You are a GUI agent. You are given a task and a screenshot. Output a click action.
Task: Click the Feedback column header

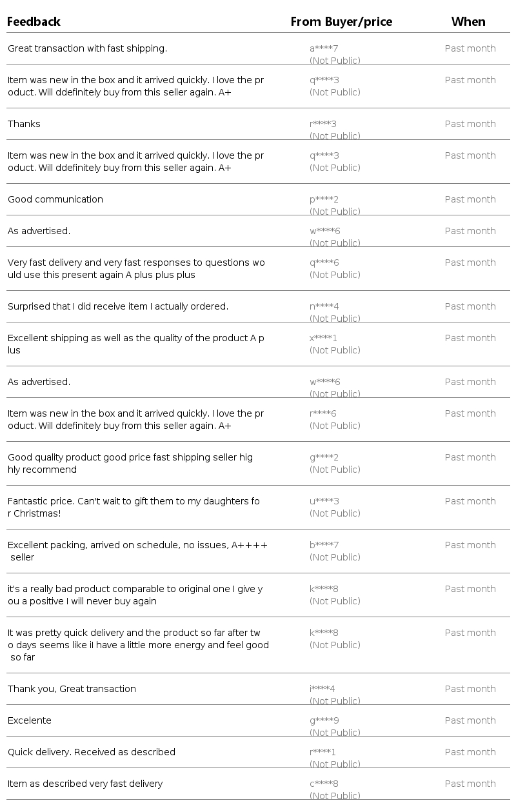34,22
